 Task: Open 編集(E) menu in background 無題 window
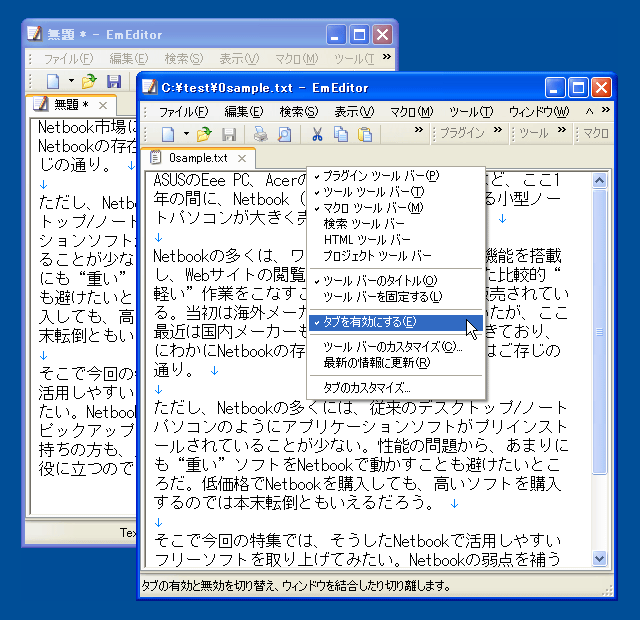click(129, 59)
